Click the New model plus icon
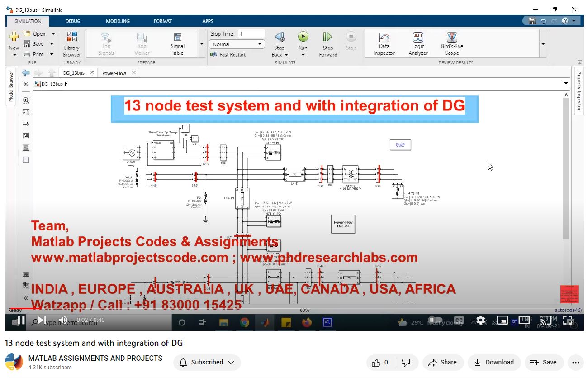Screen dimensions: 588x378 [14, 37]
